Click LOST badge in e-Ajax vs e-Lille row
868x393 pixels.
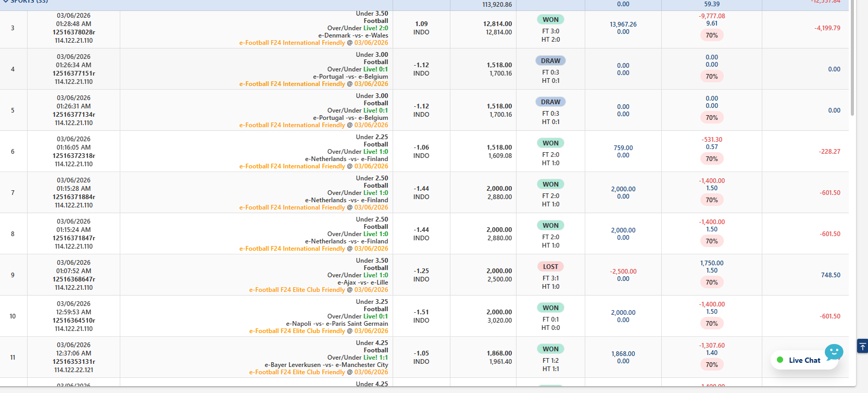pos(550,267)
